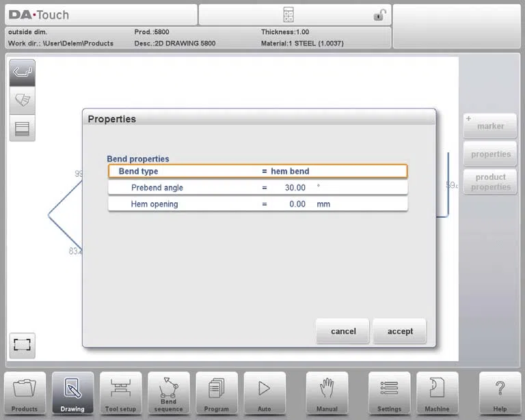Screen dimensions: 525x420
Task: Click the outside dim. label
Action: coord(27,32)
